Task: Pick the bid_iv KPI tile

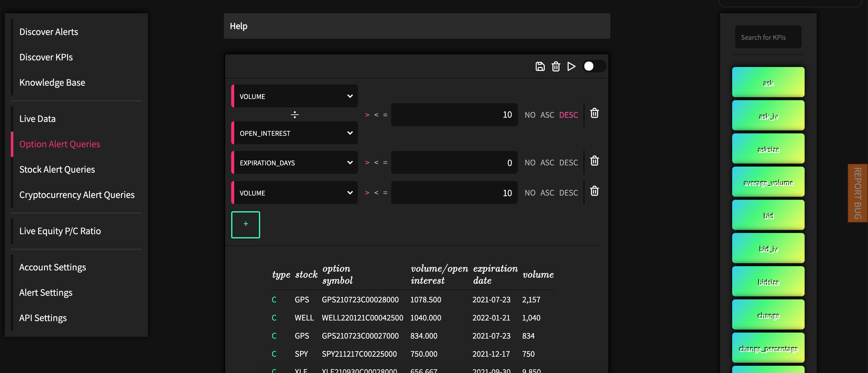Action: point(768,248)
